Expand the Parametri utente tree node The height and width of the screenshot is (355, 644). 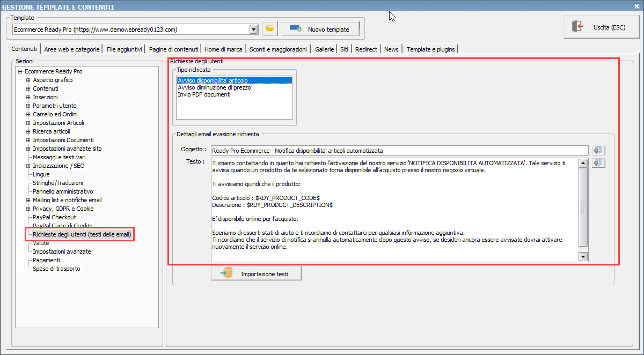coord(28,106)
